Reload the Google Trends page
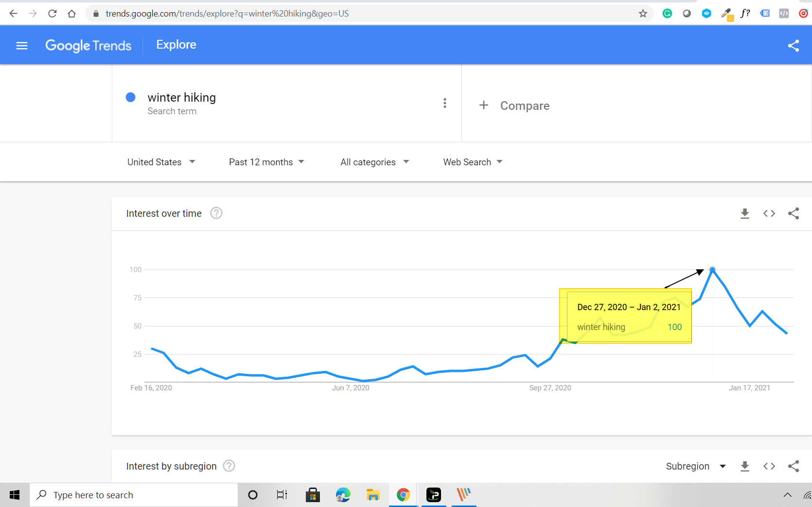 (x=52, y=14)
